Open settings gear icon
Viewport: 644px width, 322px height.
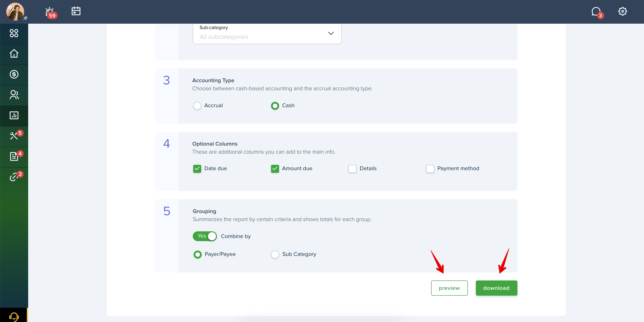(x=623, y=11)
